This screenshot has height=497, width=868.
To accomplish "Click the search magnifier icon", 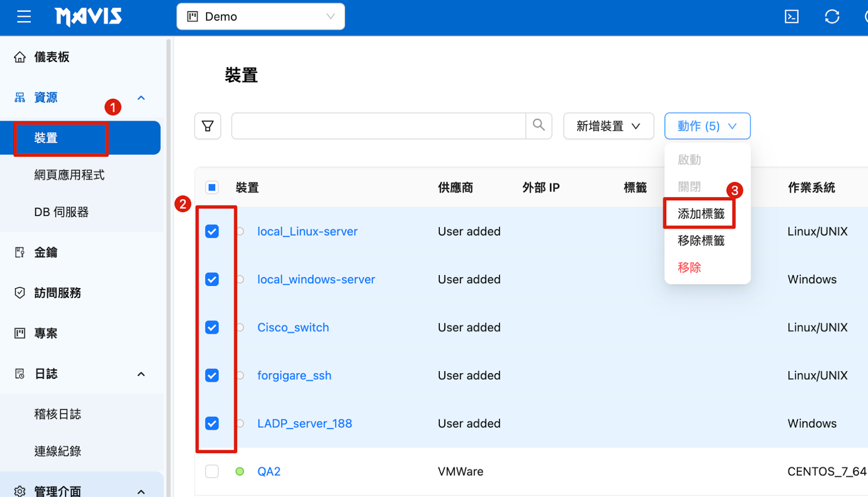I will coord(539,125).
